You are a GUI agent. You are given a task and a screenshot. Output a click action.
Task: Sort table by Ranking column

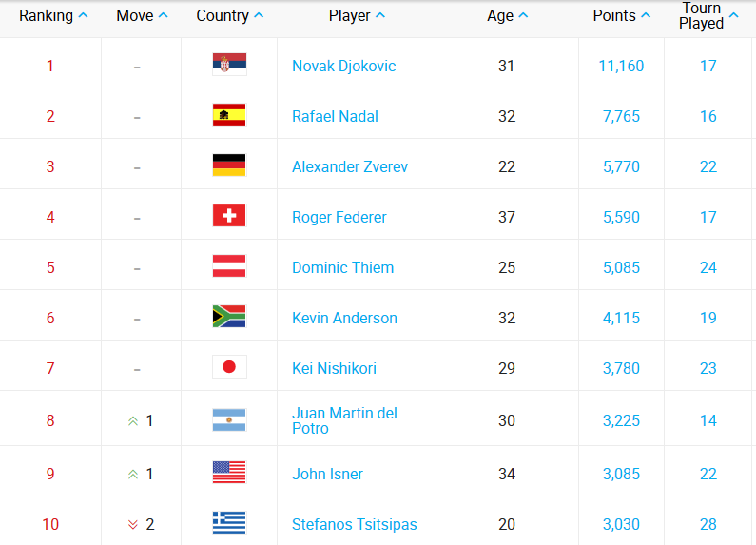pos(53,16)
